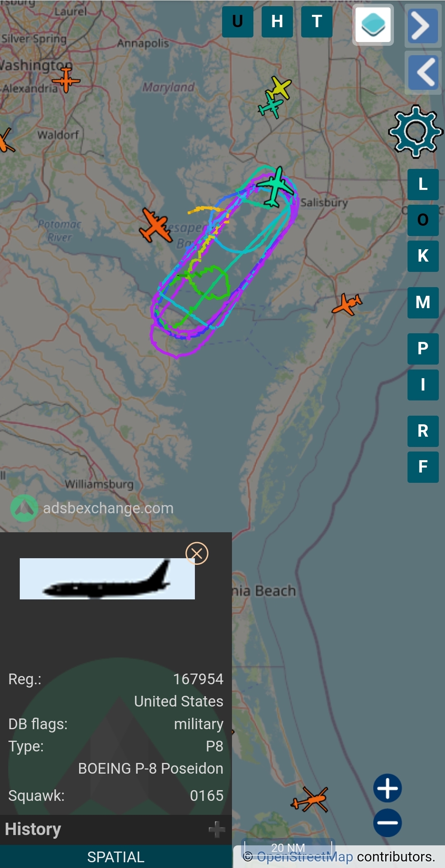Open the settings gear icon

[x=415, y=131]
